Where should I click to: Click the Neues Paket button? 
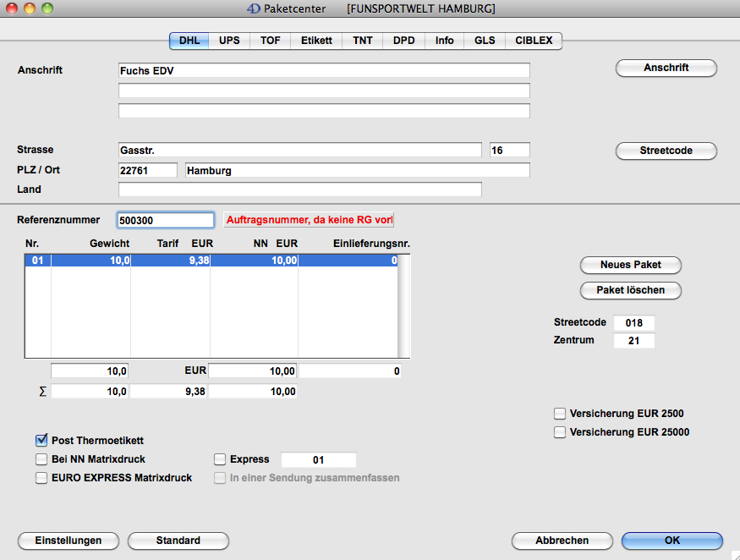pos(630,265)
